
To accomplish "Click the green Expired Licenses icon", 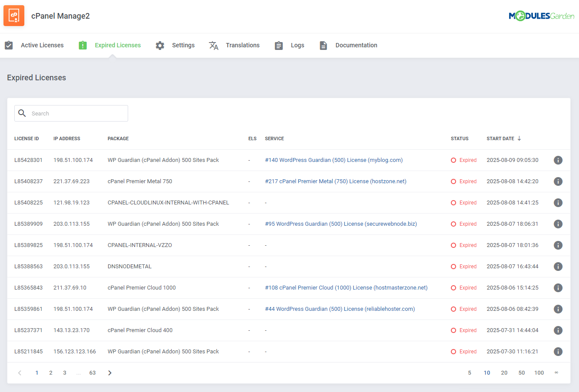I will (83, 45).
